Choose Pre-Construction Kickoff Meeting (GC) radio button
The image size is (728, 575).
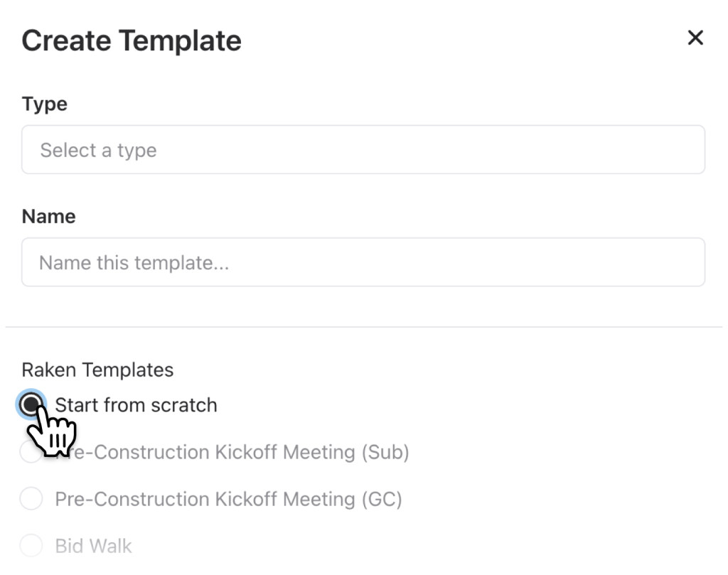click(31, 499)
